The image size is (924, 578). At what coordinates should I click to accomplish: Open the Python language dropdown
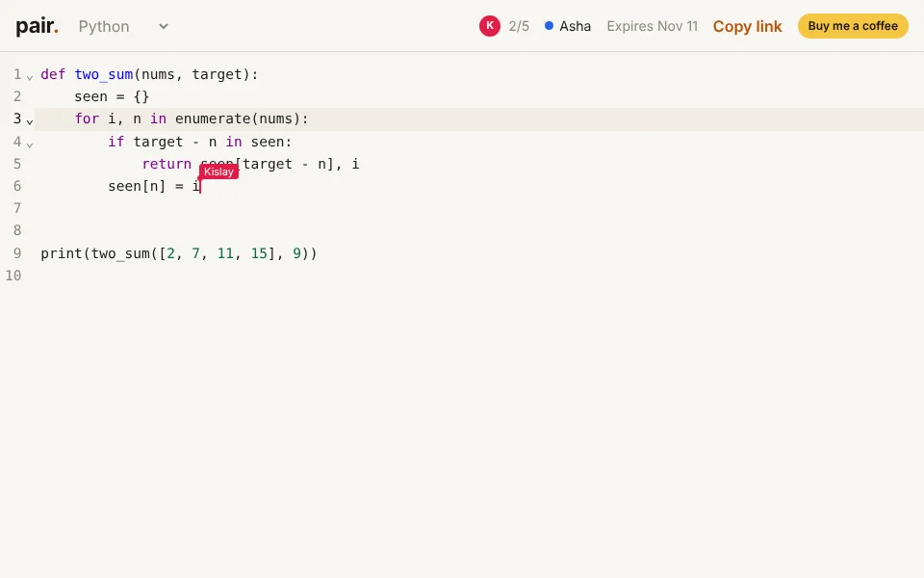tap(123, 26)
